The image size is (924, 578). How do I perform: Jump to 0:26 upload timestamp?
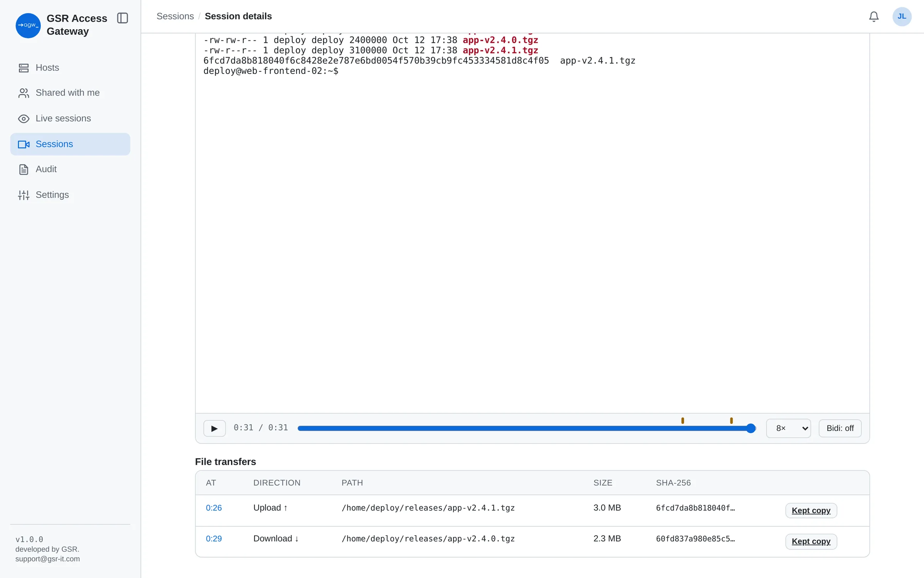[x=214, y=508]
